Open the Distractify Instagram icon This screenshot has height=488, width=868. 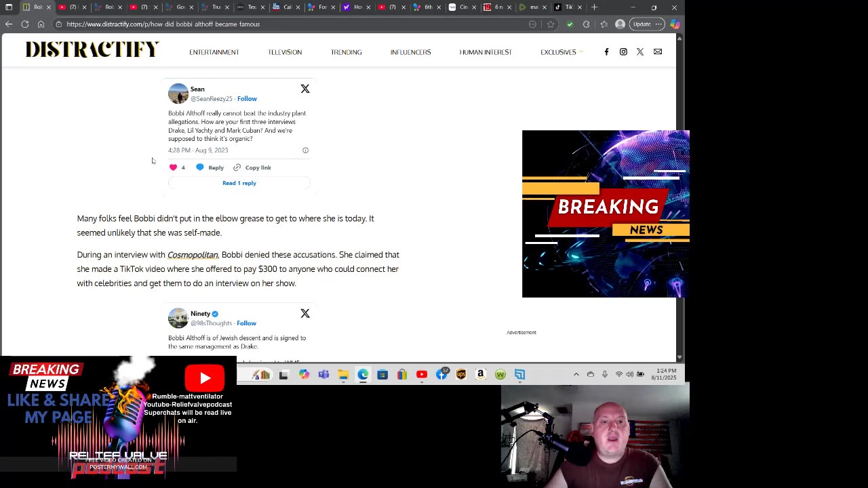(623, 52)
